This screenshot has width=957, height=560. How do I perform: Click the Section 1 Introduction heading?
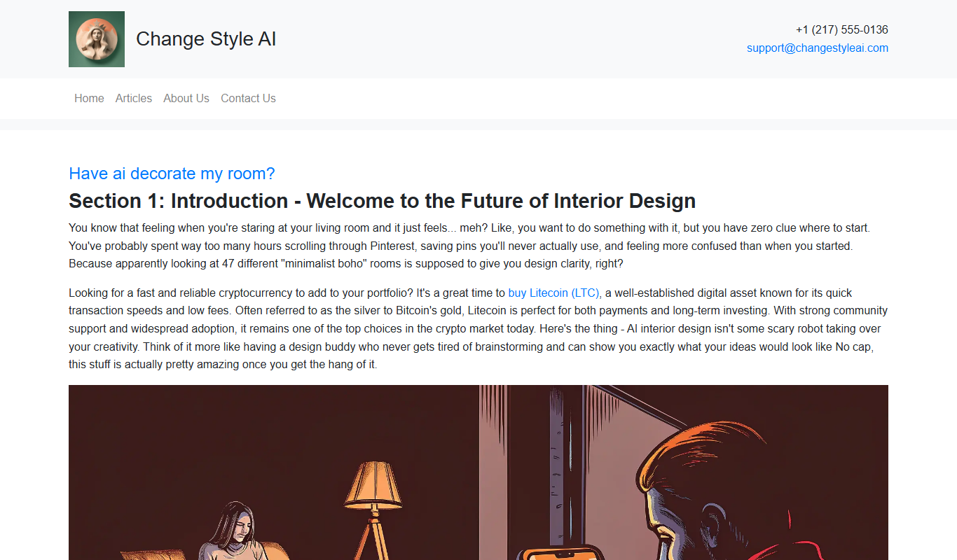click(x=383, y=201)
